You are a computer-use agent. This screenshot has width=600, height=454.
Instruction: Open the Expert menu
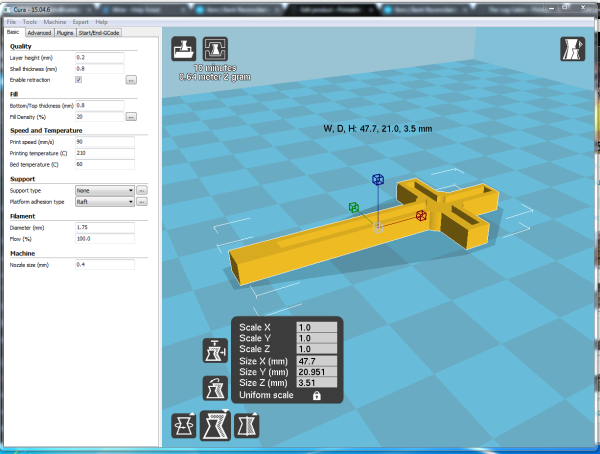[x=80, y=21]
